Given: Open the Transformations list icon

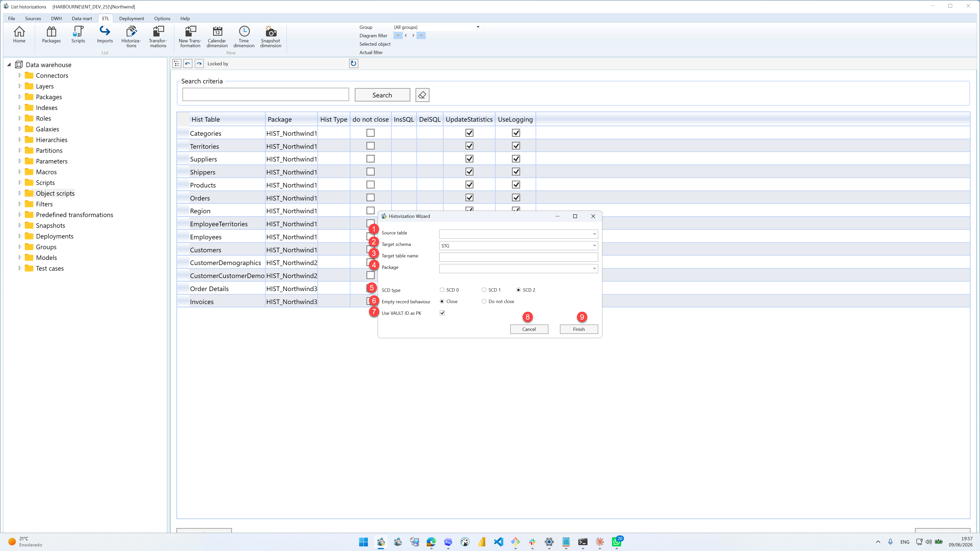Looking at the screenshot, I should (158, 37).
